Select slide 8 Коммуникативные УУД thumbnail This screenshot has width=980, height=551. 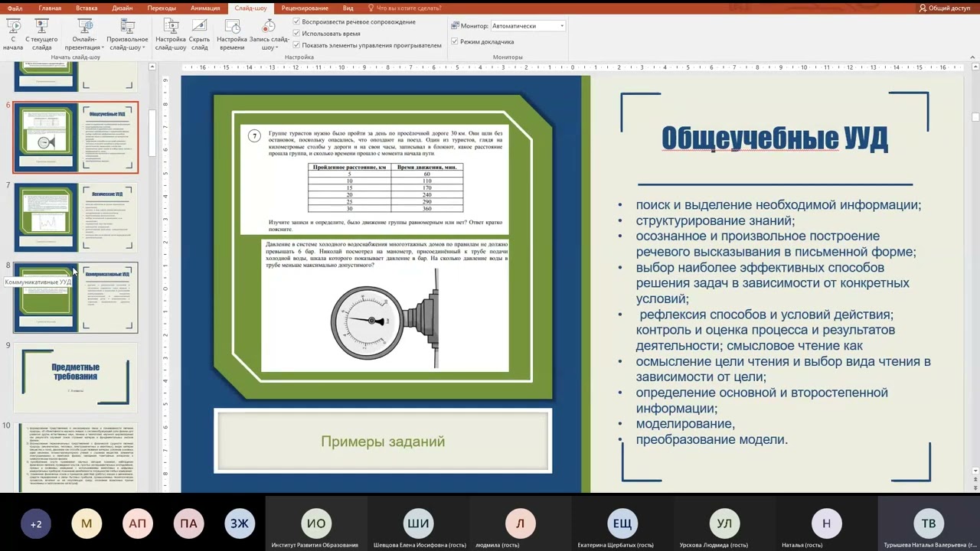[x=76, y=298]
